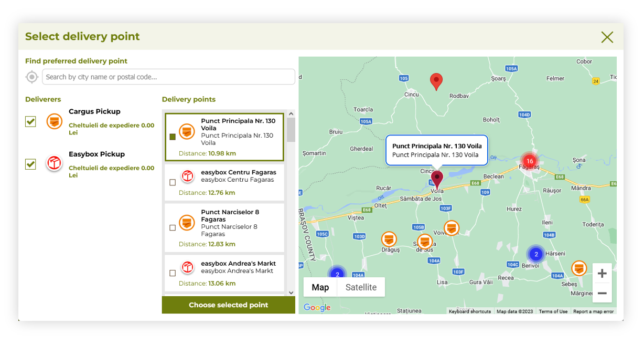Click the locate-me crosshair icon
The height and width of the screenshot is (344, 644).
pyautogui.click(x=32, y=77)
